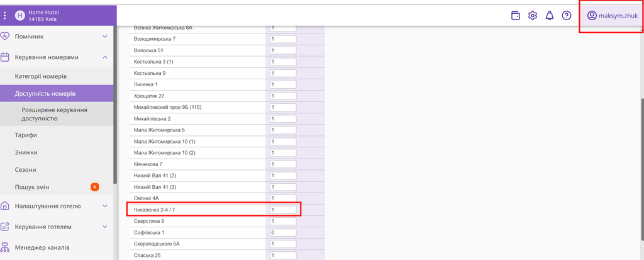
Task: Click the Керування номерами calendar icon
Action: tap(5, 57)
